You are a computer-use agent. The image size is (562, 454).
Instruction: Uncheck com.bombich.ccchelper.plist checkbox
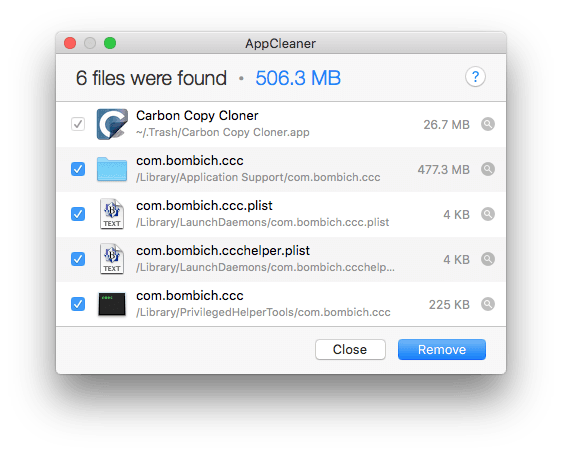pos(78,259)
